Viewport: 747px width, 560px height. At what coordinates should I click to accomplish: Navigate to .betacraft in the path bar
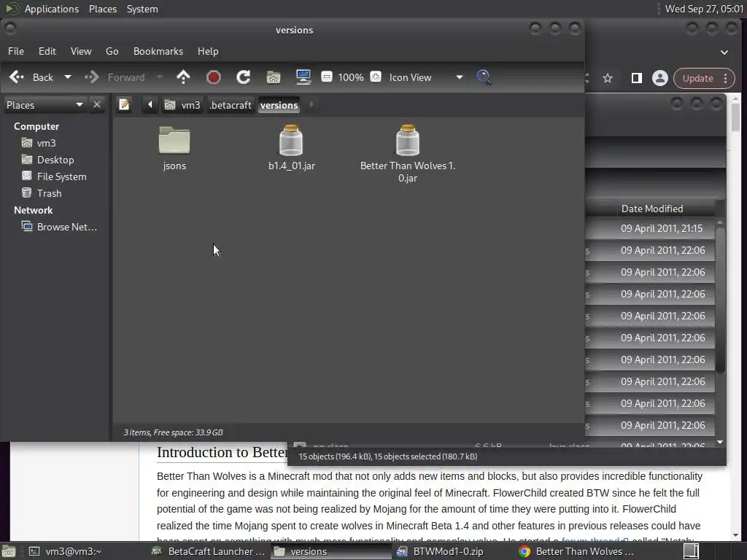point(230,105)
